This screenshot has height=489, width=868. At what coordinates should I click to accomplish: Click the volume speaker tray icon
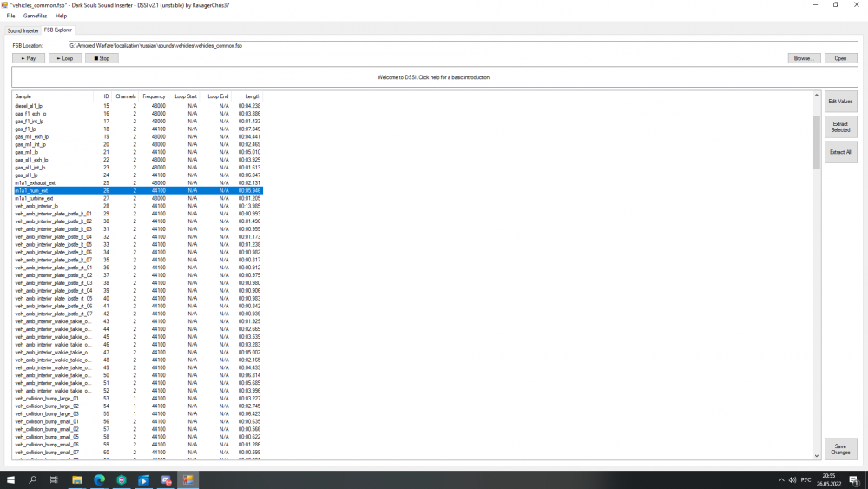click(x=791, y=479)
